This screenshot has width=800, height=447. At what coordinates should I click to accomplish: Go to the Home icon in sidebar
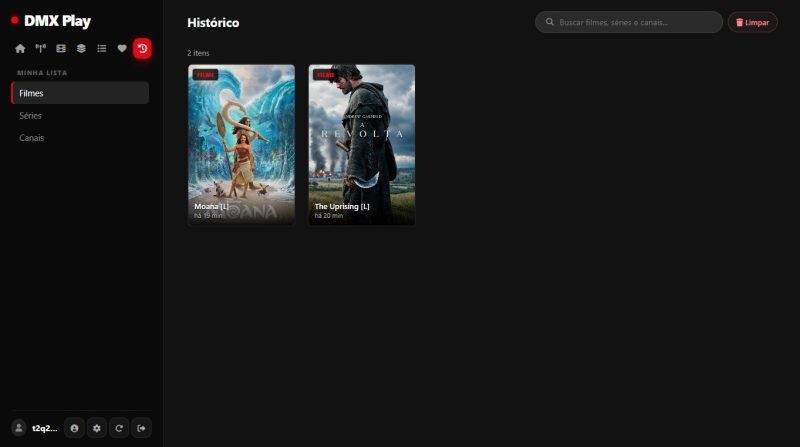pos(20,48)
